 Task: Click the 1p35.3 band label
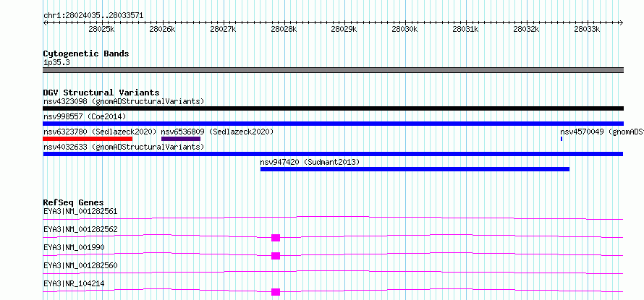(56, 62)
